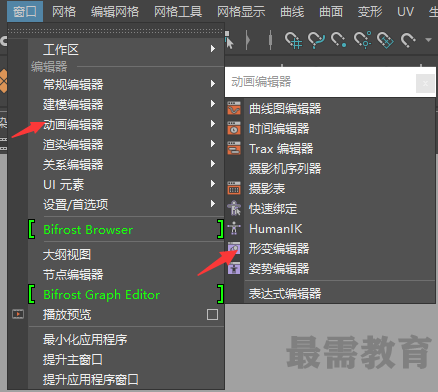Screen dimensions: 438x392
Task: Select the 关系编辑器 entry
Action: 126,164
